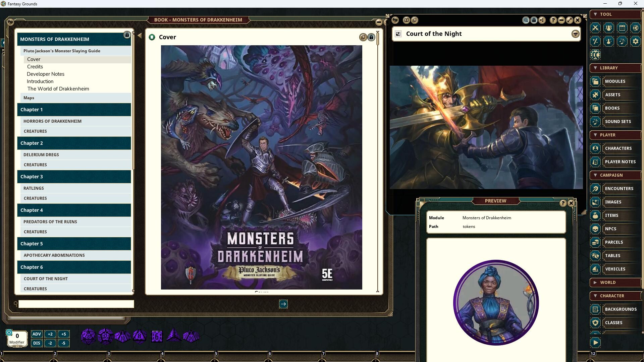
Task: Toggle the -5 modifier button
Action: point(64,343)
